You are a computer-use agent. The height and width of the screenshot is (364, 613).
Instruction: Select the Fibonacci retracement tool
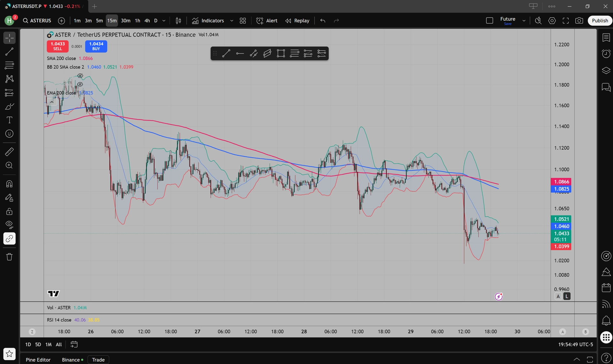pyautogui.click(x=9, y=65)
